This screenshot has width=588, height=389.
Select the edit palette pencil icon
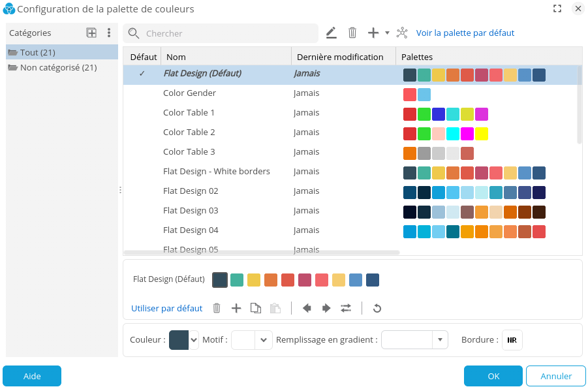331,33
